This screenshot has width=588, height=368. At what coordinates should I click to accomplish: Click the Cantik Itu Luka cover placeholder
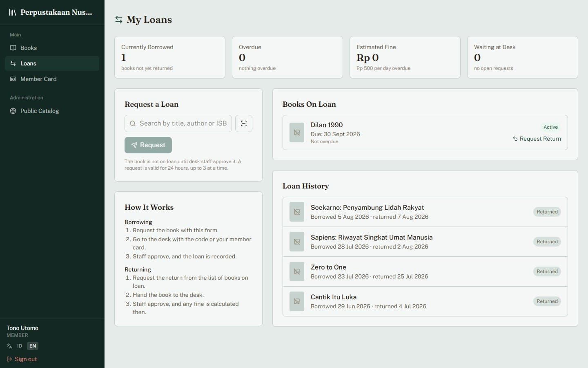(x=297, y=301)
